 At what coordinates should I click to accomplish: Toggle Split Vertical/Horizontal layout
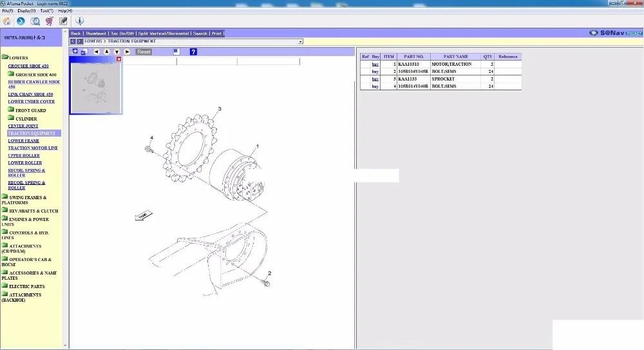click(164, 34)
